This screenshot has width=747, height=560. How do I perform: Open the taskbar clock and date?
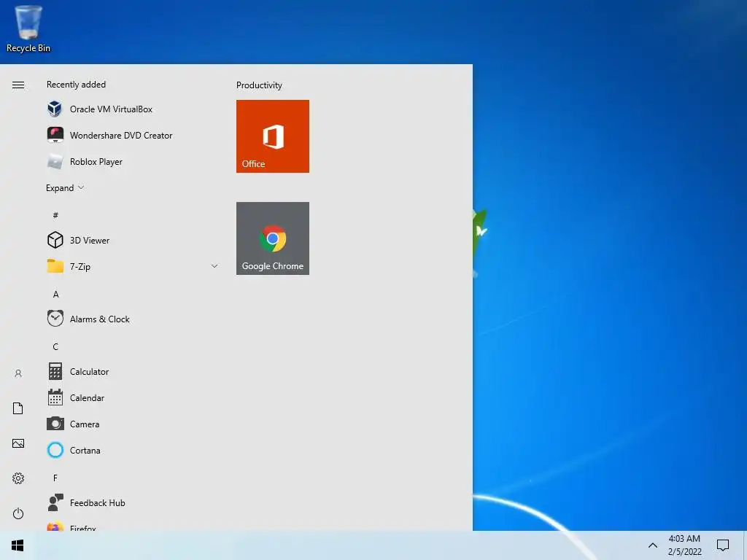684,545
